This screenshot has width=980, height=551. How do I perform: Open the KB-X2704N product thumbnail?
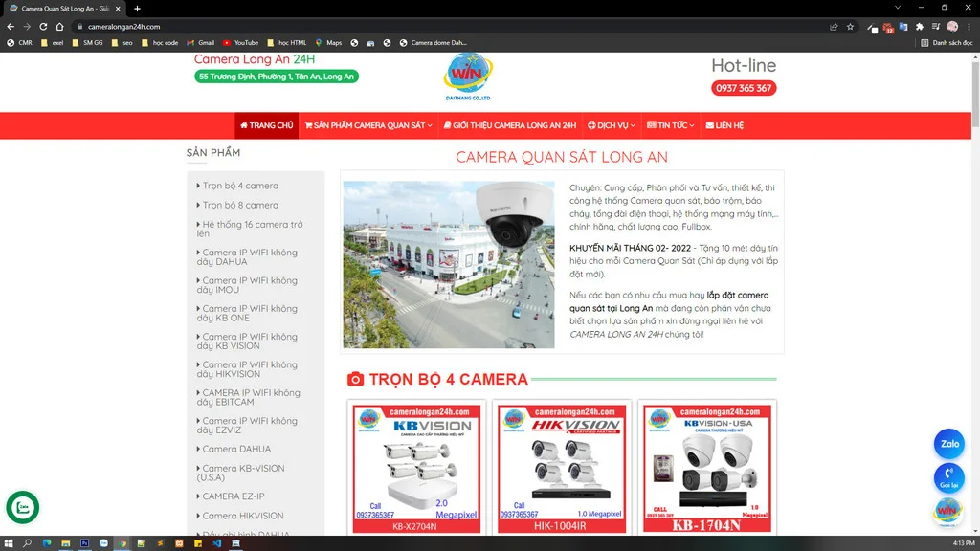[417, 469]
